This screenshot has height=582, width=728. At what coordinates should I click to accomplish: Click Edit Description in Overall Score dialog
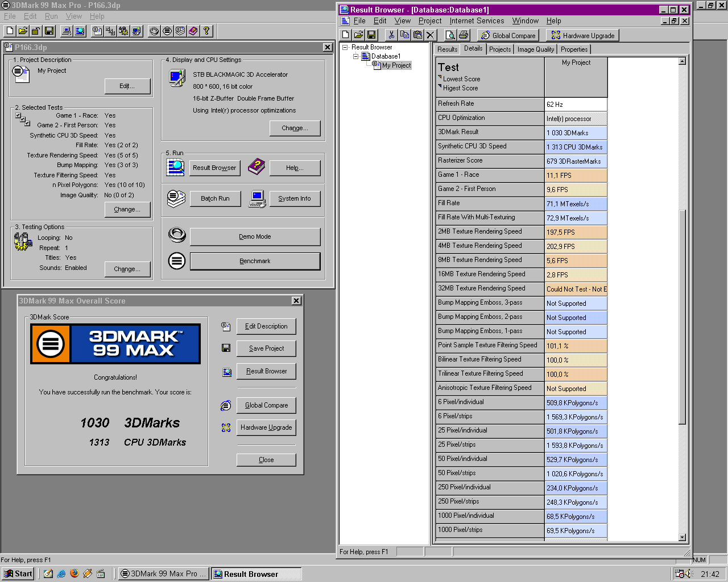[x=266, y=326]
